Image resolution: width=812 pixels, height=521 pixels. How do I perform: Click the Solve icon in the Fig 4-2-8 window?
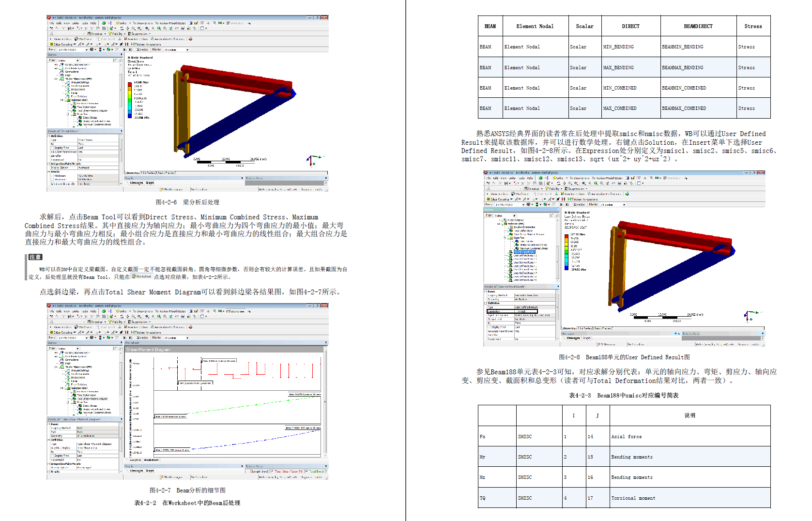click(x=558, y=178)
